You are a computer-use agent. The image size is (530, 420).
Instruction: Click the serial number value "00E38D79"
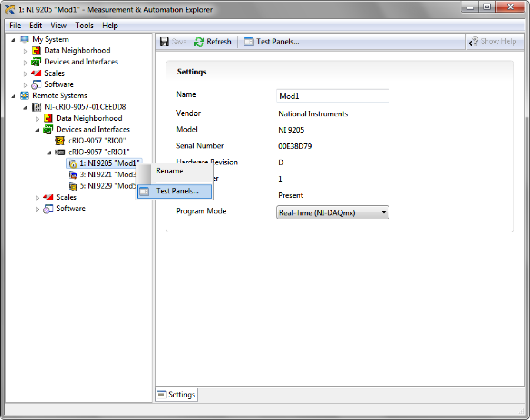[295, 146]
